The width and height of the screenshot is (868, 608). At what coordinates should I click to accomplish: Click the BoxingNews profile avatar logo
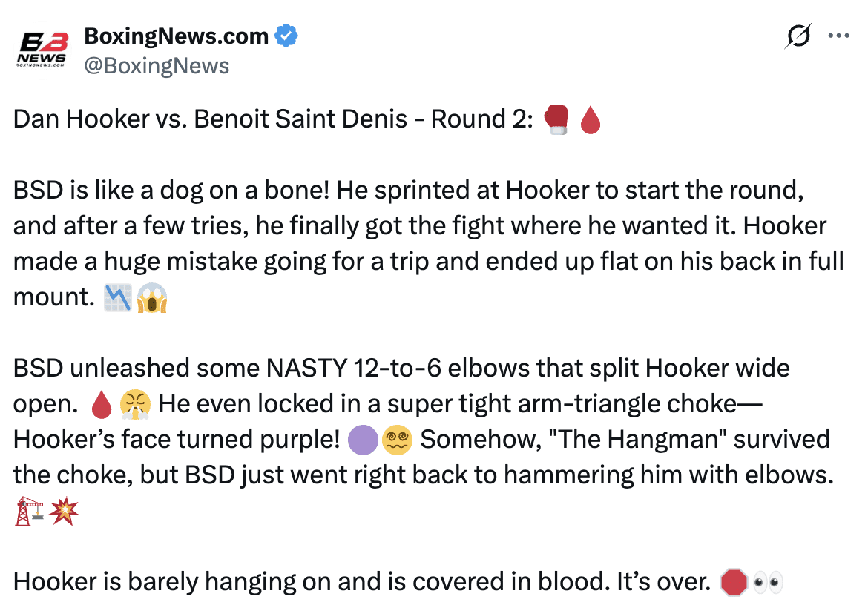coord(42,50)
